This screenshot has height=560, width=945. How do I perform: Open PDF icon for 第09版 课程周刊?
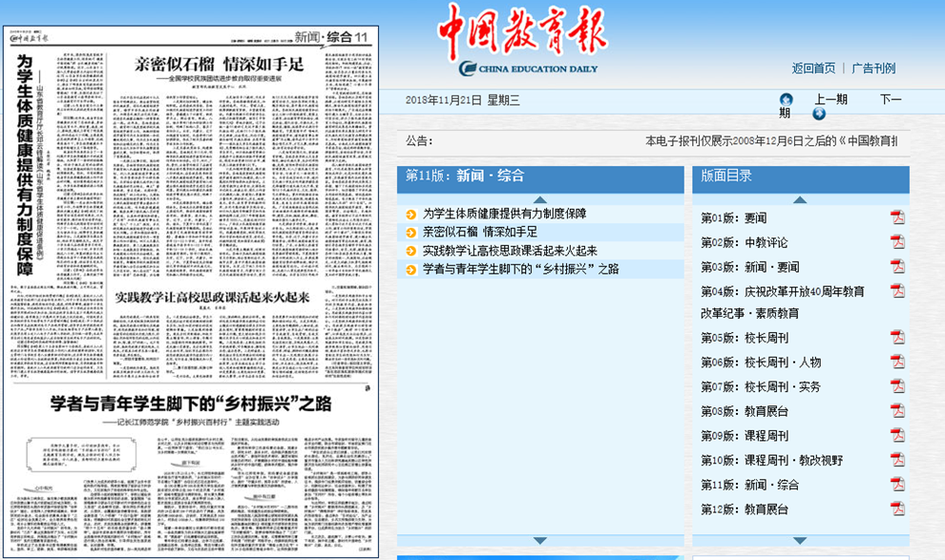pos(897,435)
